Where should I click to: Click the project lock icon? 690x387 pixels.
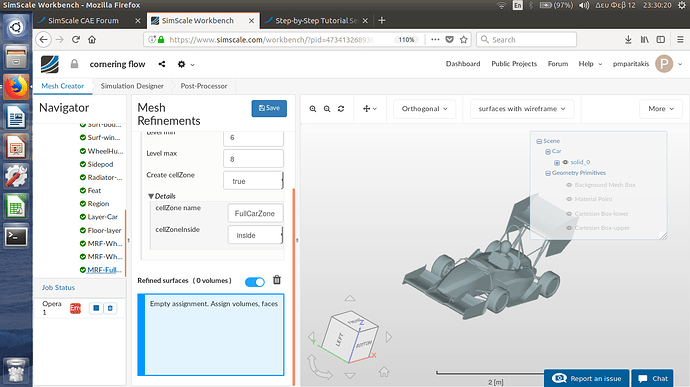74,64
